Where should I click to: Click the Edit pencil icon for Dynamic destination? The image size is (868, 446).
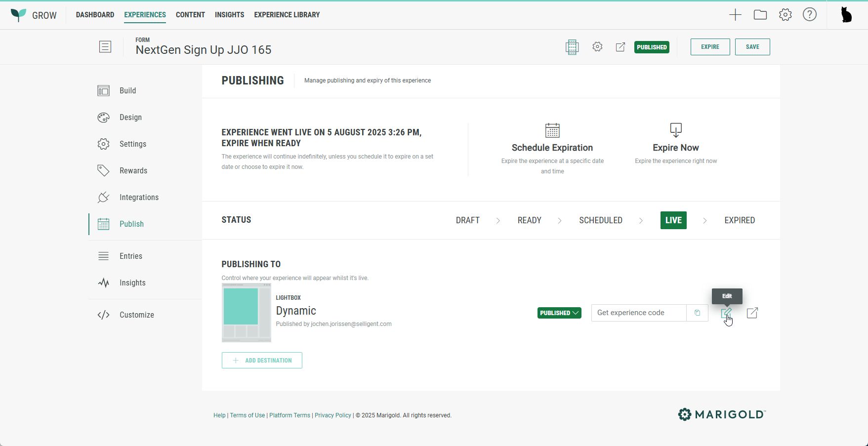point(726,313)
